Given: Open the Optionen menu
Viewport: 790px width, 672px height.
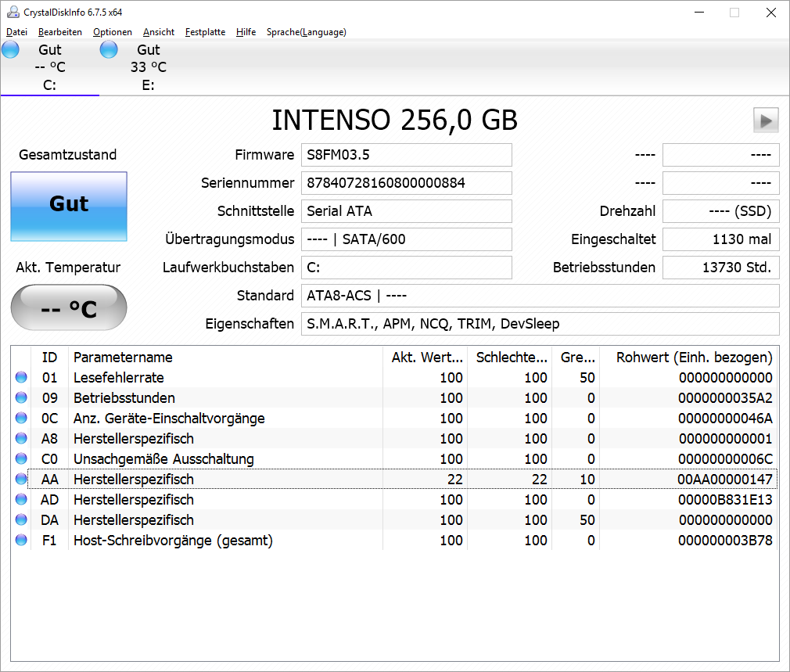Looking at the screenshot, I should [x=113, y=32].
